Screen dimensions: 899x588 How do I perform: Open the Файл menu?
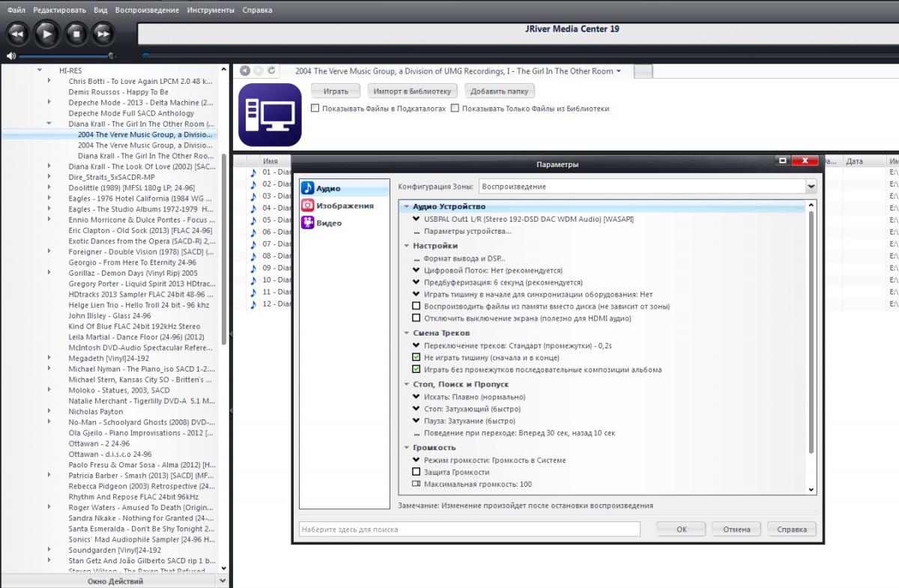[16, 10]
